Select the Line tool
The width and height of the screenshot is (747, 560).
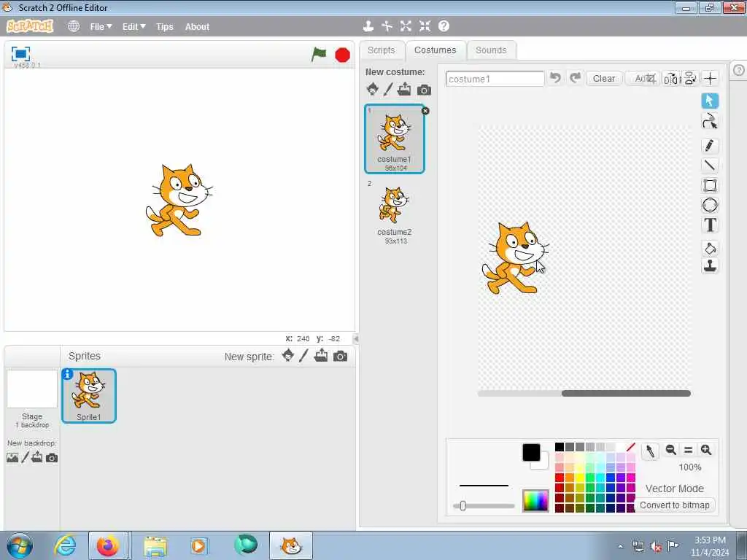710,166
